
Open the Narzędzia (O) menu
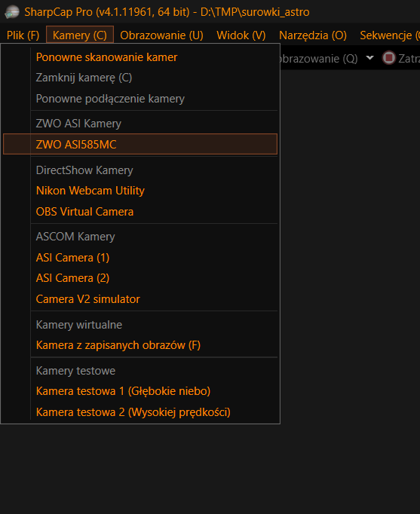pyautogui.click(x=313, y=35)
